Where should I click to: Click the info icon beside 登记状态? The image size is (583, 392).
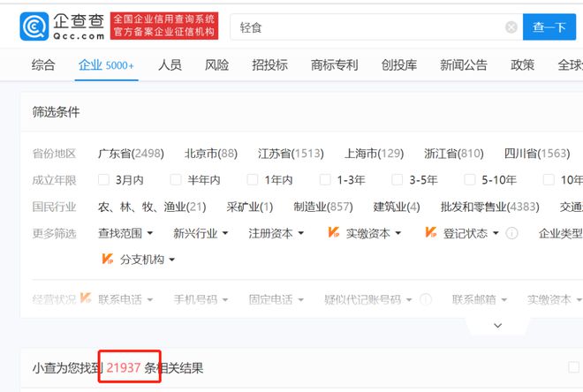[512, 233]
